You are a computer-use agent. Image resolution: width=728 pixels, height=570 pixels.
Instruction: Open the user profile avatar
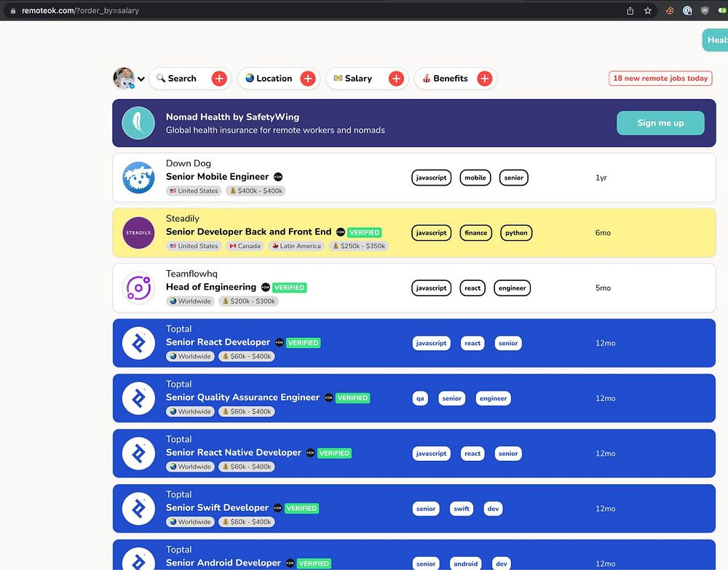tap(124, 78)
